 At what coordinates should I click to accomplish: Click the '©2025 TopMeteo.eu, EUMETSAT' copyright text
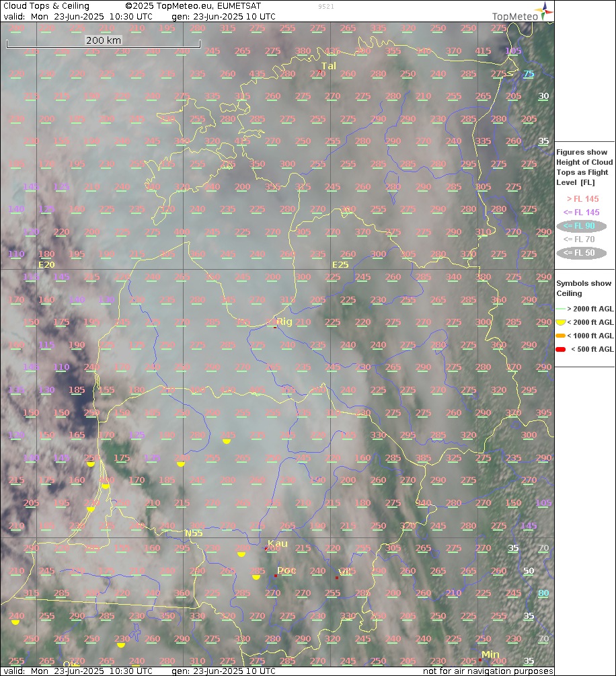[x=193, y=6]
